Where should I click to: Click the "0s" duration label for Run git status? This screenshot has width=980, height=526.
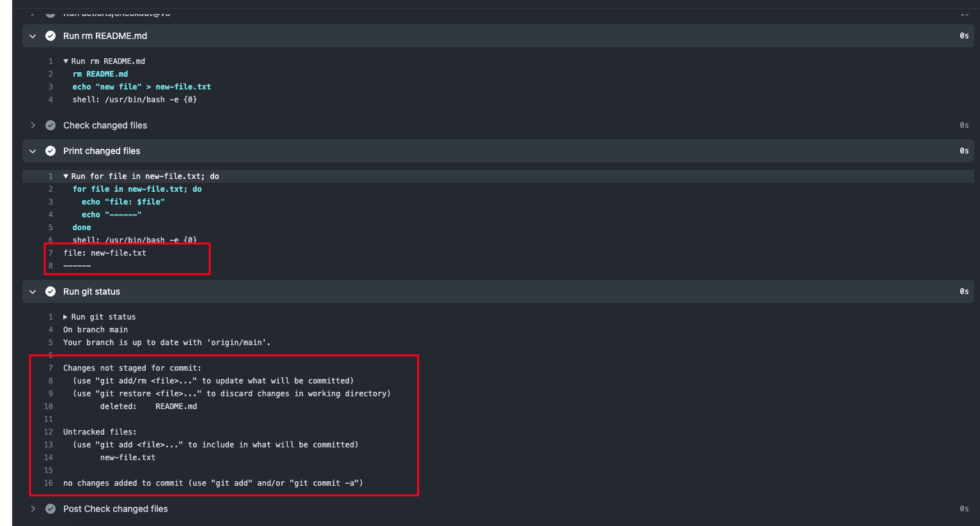click(x=963, y=291)
